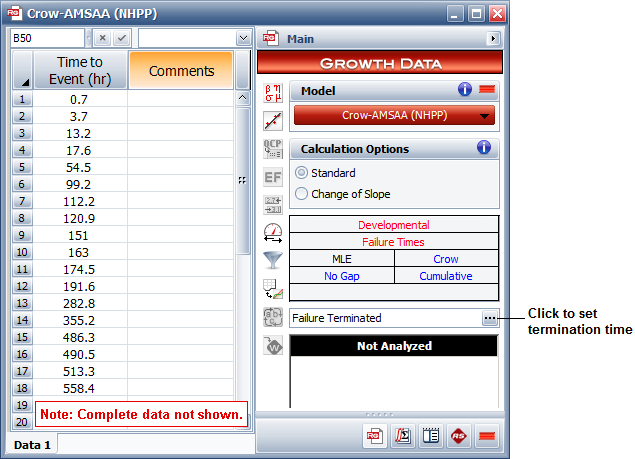This screenshot has width=635, height=459.
Task: Click the blue info icon beside Model
Action: [464, 90]
